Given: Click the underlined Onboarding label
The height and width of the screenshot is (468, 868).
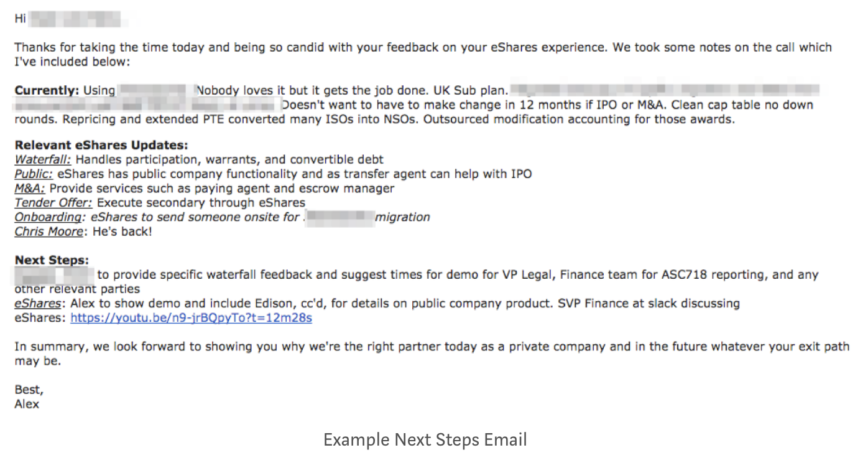Looking at the screenshot, I should 48,217.
